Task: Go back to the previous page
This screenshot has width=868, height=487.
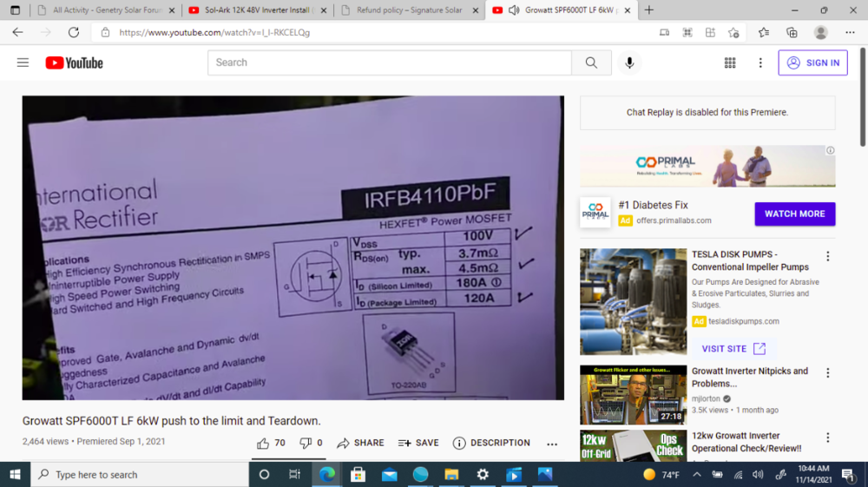Action: [17, 32]
